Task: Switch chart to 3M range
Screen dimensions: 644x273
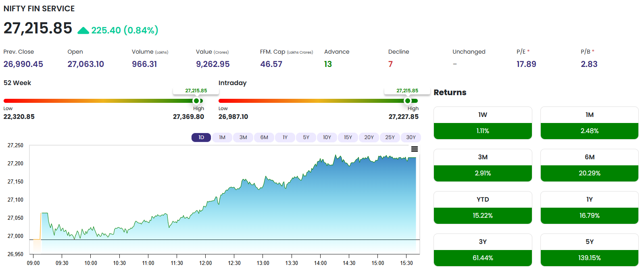Action: [x=243, y=138]
